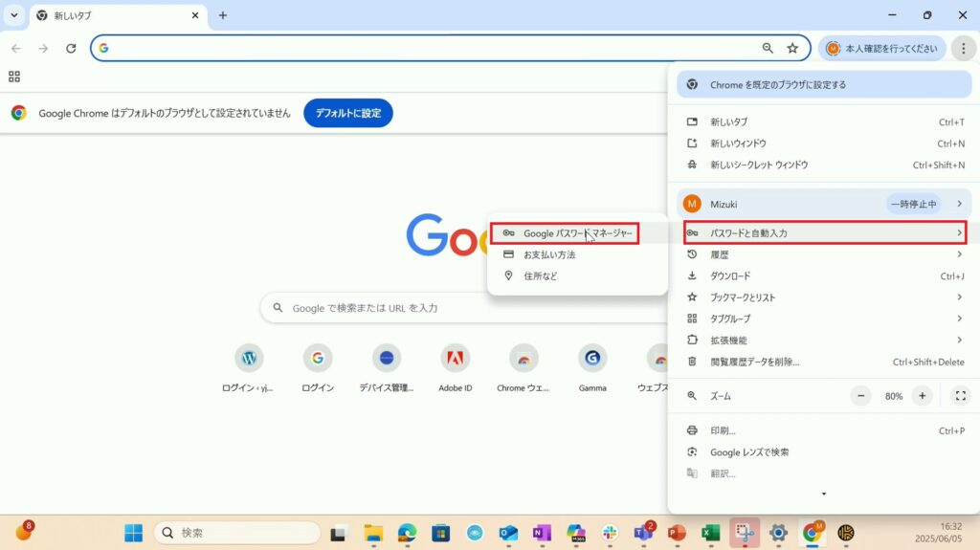980x550 pixels.
Task: Open Microsoft Store from taskbar
Action: [x=440, y=533]
